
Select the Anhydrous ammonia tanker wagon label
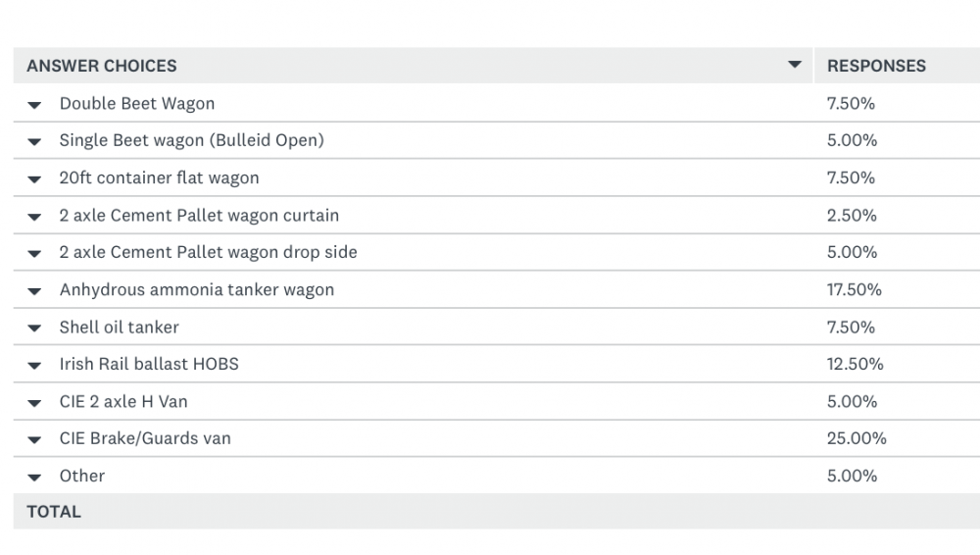[x=196, y=289]
